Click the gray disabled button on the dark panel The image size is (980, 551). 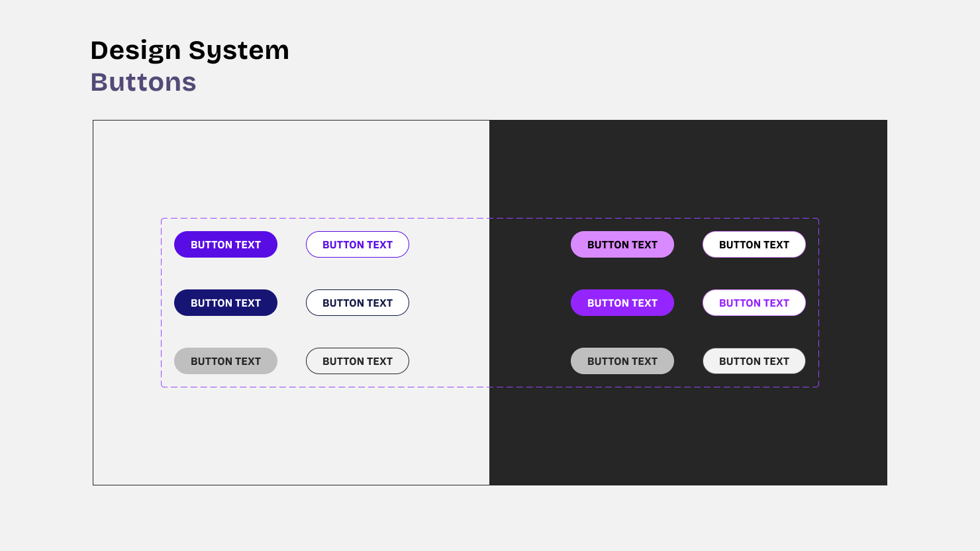tap(622, 360)
